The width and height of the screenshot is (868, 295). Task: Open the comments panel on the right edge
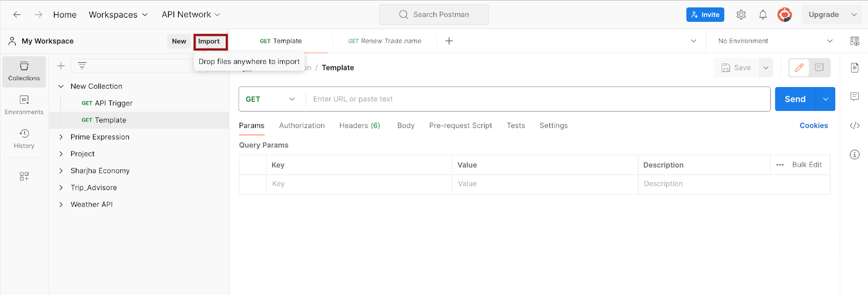pos(855,97)
